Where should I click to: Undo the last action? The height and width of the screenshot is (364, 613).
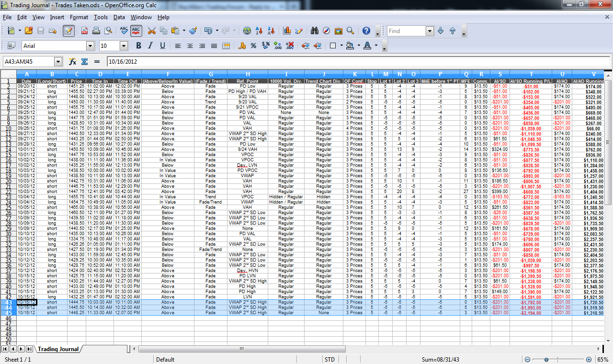tap(208, 31)
